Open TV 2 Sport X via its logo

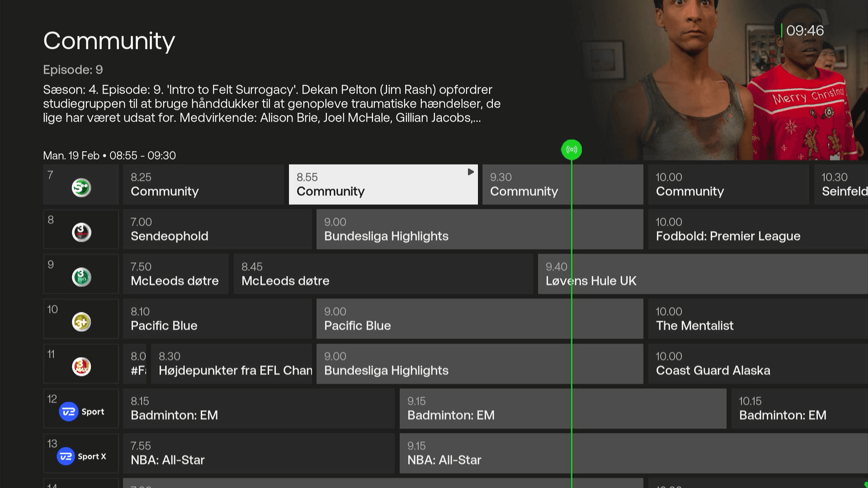[80, 456]
